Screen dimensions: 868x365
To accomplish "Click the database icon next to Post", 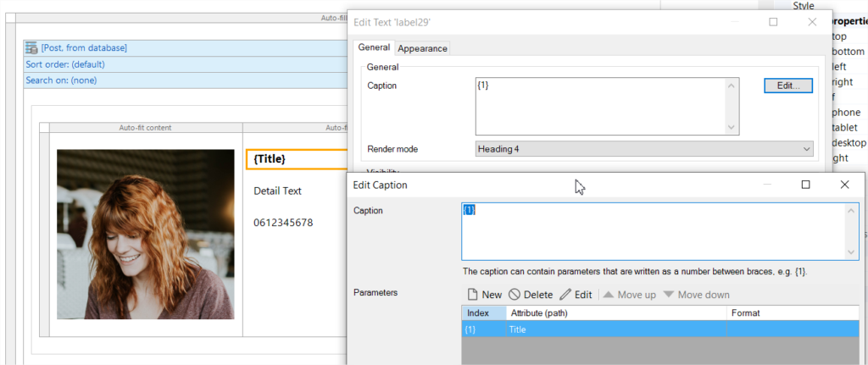I will [x=31, y=47].
